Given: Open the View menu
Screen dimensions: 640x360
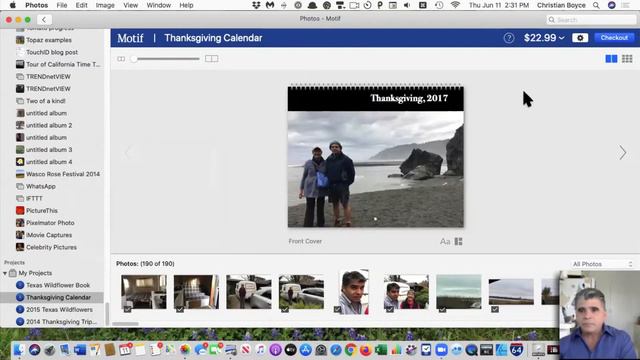Looking at the screenshot, I should pos(131,5).
